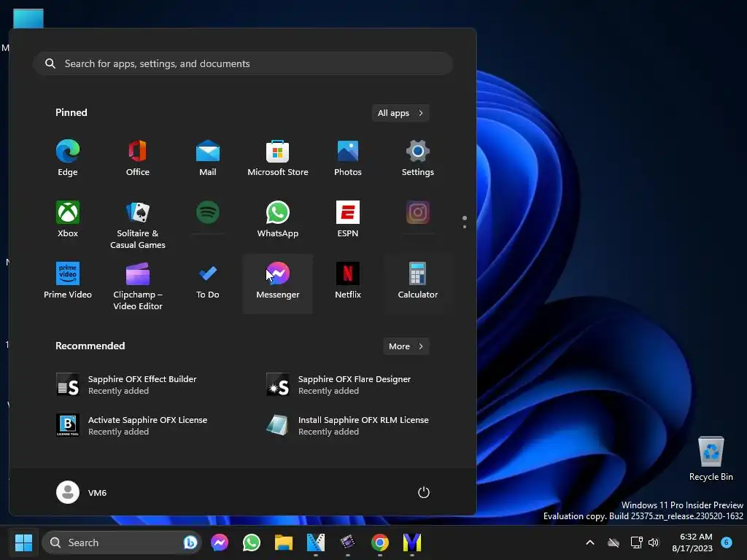Click the Start menu search field

pyautogui.click(x=242, y=63)
